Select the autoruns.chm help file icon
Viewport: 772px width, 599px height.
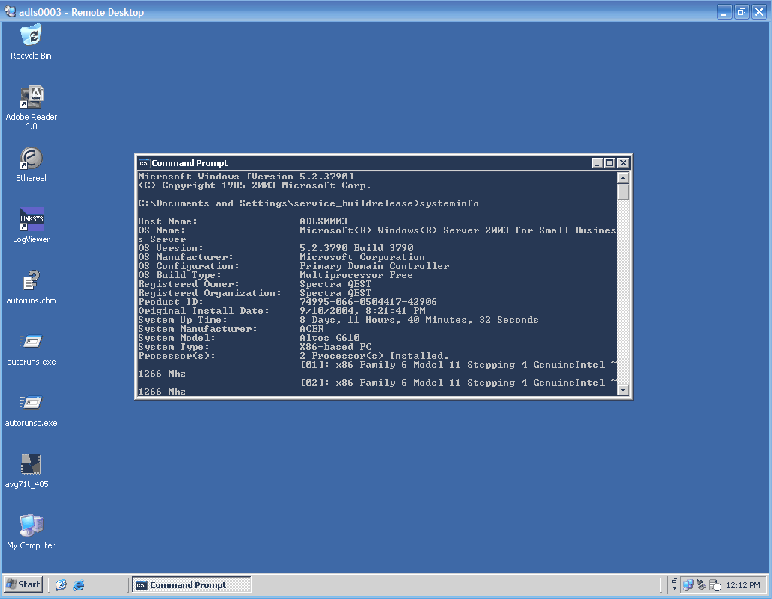tap(32, 287)
